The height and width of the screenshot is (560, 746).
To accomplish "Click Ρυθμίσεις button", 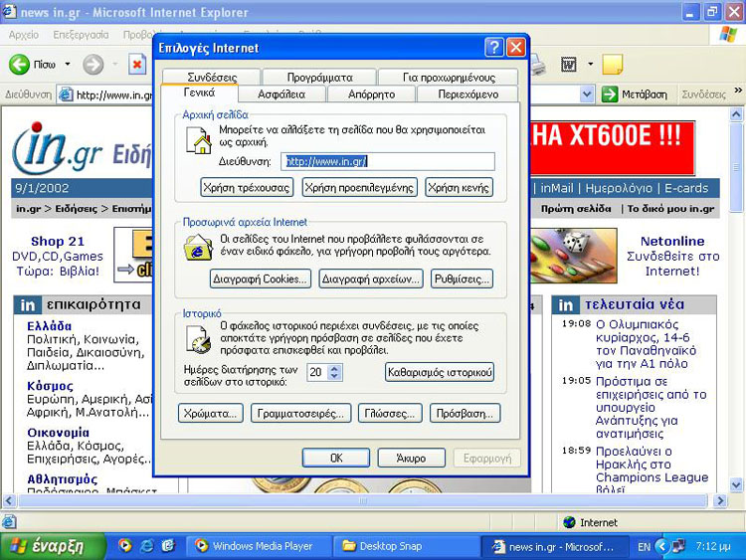I will tap(462, 279).
